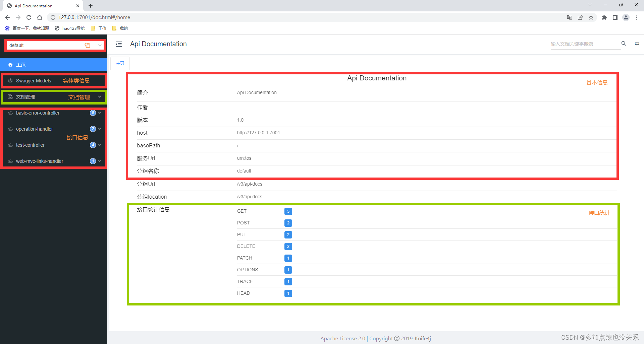Collapse the sidebar with the menu-fold icon
644x344 pixels.
click(119, 44)
